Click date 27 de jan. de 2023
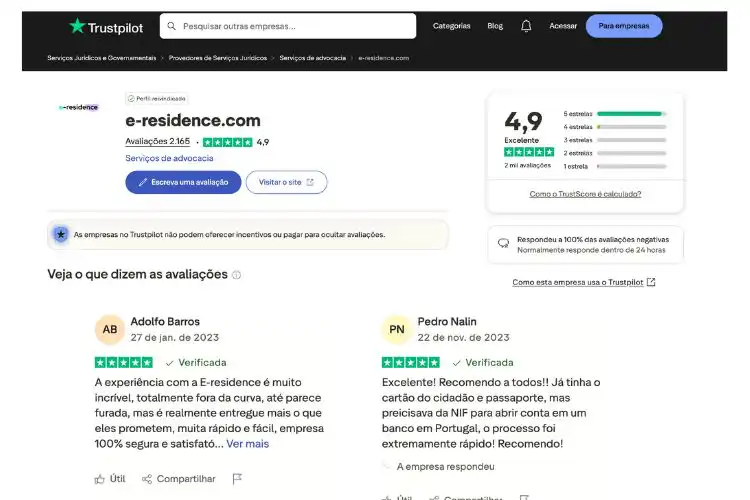Image resolution: width=750 pixels, height=500 pixels. [x=175, y=337]
